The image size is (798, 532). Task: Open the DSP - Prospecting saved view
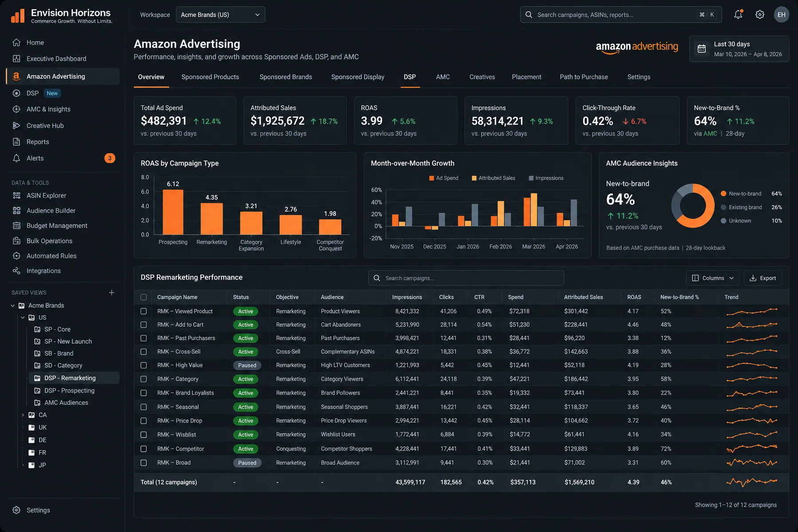click(x=70, y=391)
